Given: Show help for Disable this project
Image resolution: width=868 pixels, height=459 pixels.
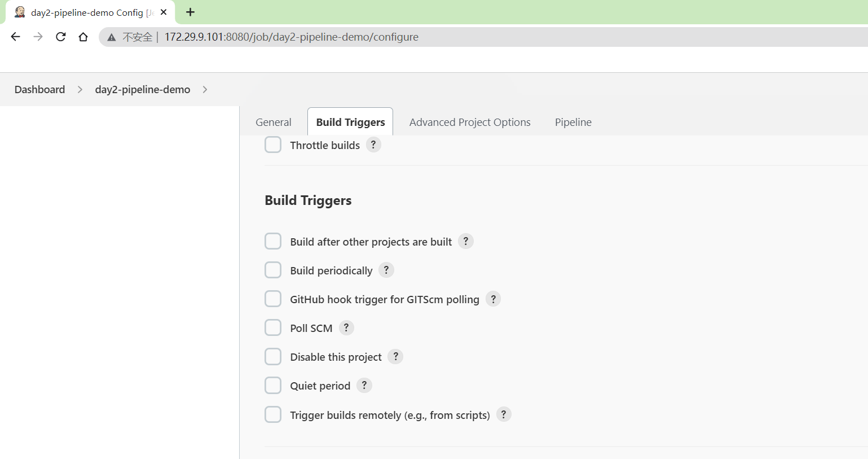Looking at the screenshot, I should click(x=395, y=356).
